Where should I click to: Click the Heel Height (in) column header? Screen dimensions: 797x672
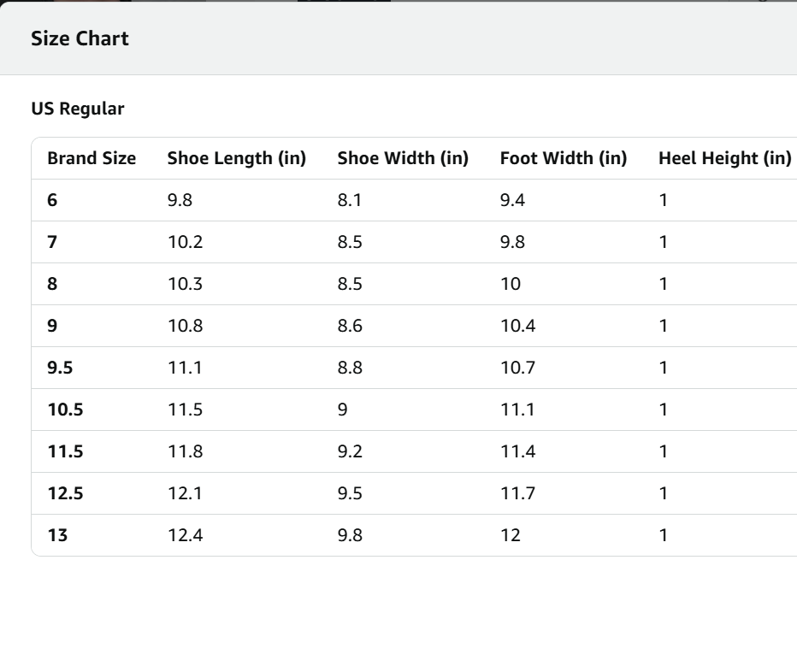724,158
